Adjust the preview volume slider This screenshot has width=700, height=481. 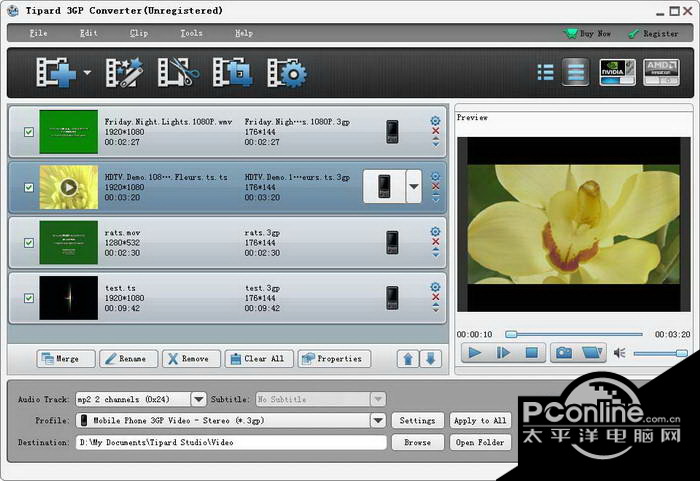pos(660,353)
